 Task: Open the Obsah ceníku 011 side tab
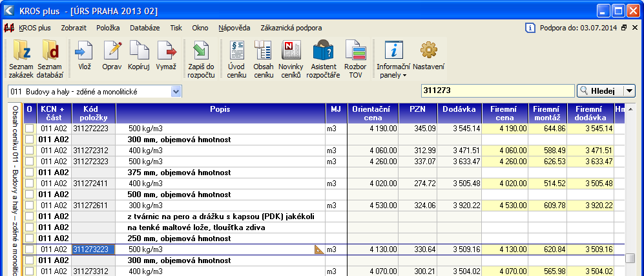15,190
